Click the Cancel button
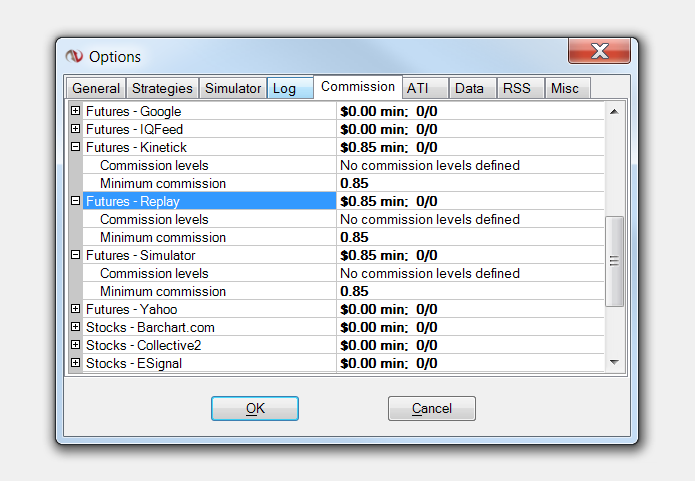The height and width of the screenshot is (481, 695). [x=432, y=408]
